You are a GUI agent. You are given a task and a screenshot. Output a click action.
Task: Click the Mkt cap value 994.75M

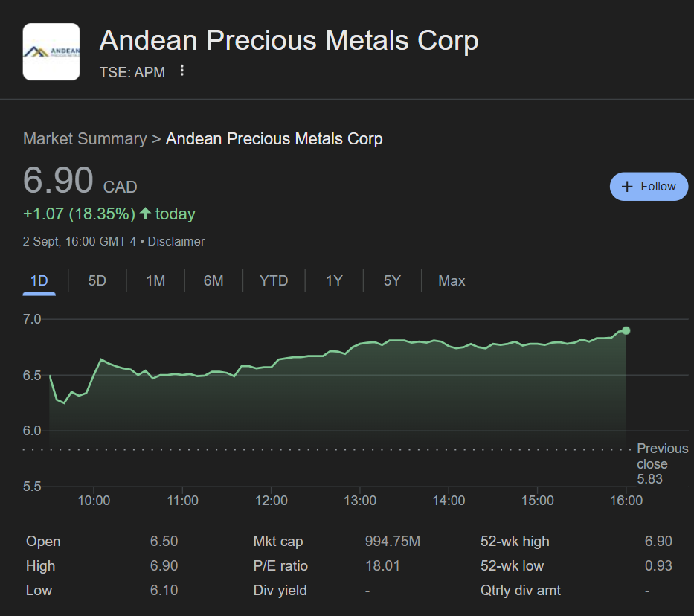point(392,542)
